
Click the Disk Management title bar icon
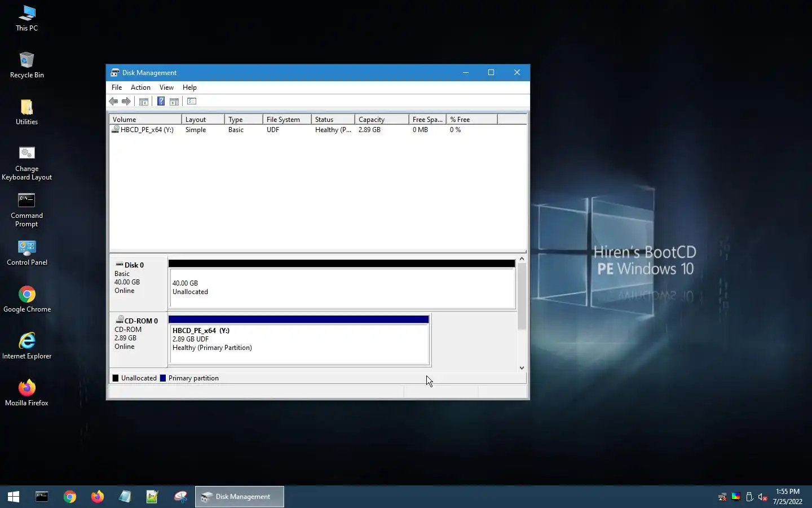[115, 72]
